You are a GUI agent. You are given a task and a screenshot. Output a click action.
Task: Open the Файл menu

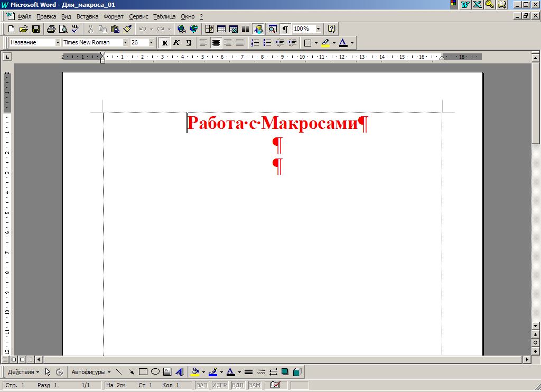tap(24, 16)
